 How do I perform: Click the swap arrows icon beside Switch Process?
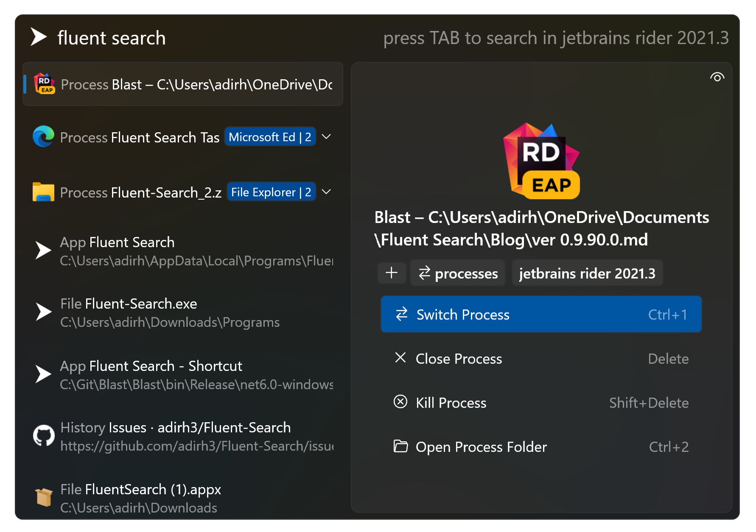point(401,314)
